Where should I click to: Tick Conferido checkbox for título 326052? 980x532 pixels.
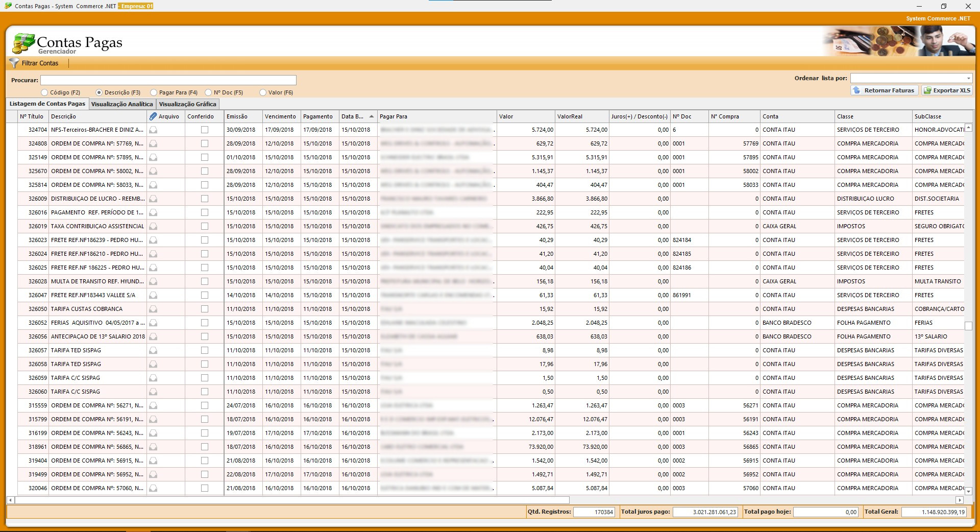click(205, 323)
